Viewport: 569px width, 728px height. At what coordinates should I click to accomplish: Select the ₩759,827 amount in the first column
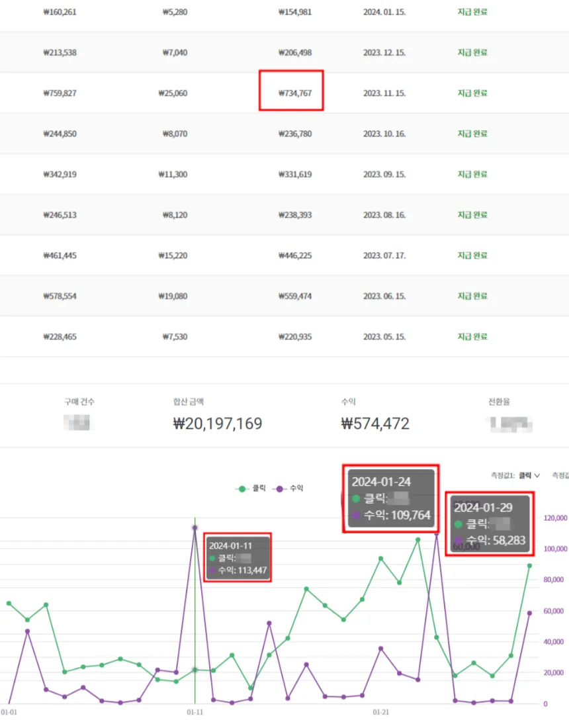60,93
